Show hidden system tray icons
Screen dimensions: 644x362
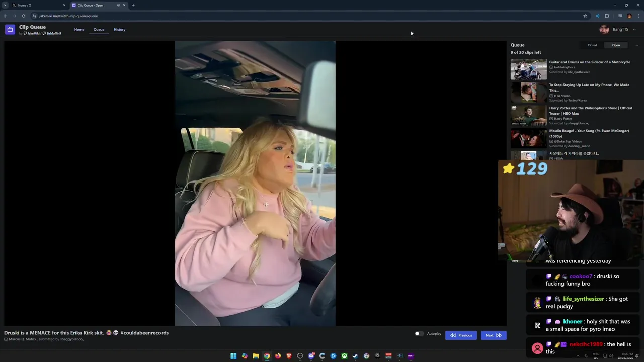578,356
